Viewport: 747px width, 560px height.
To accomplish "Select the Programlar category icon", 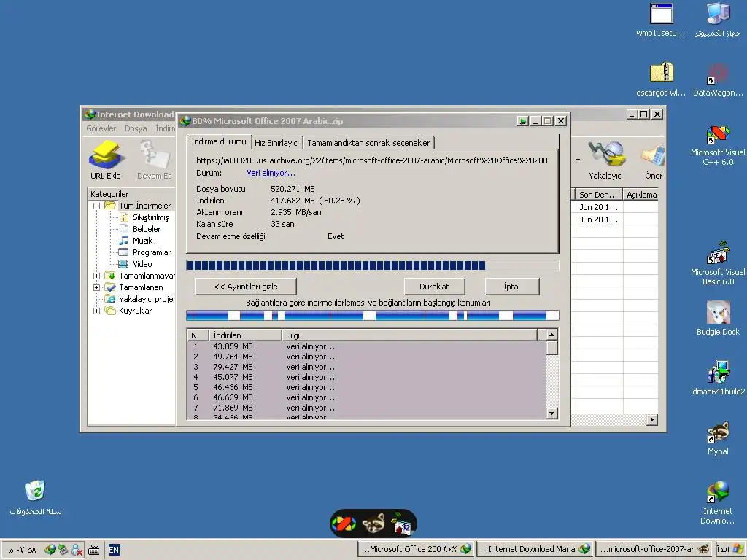I will pos(123,252).
